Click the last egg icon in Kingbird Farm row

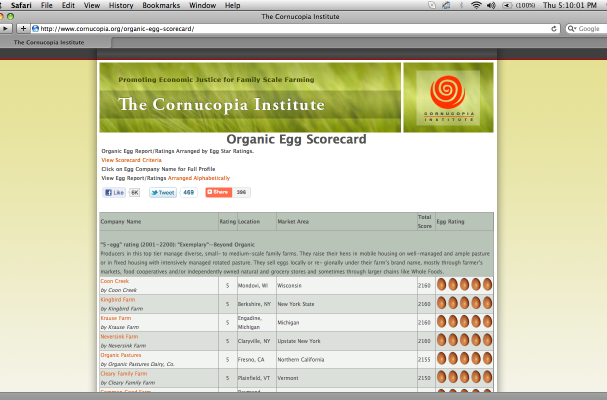[x=487, y=303]
